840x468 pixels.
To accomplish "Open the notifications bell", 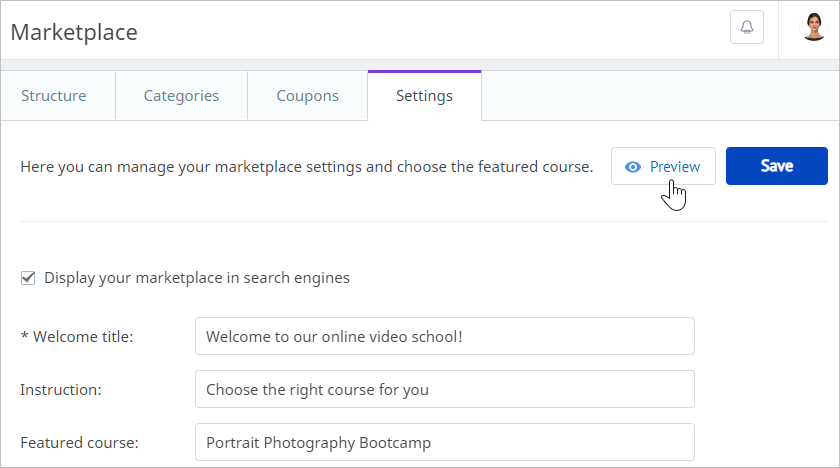I will pyautogui.click(x=746, y=28).
